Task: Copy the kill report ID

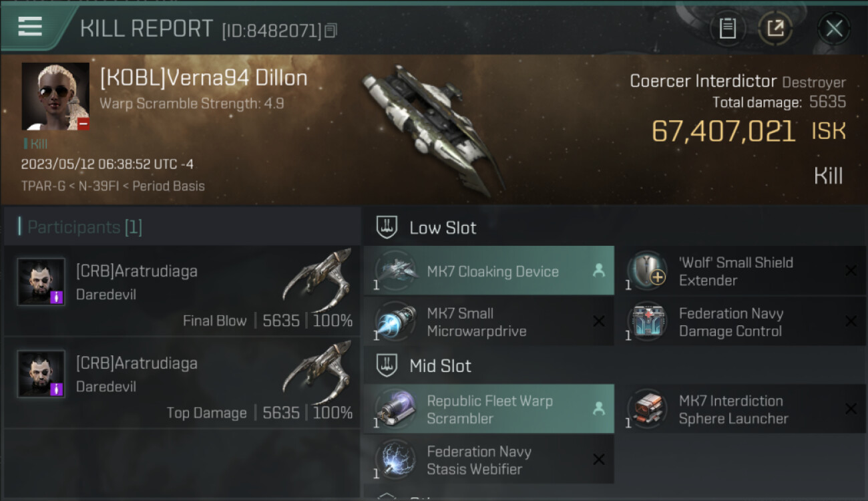Action: pos(331,30)
